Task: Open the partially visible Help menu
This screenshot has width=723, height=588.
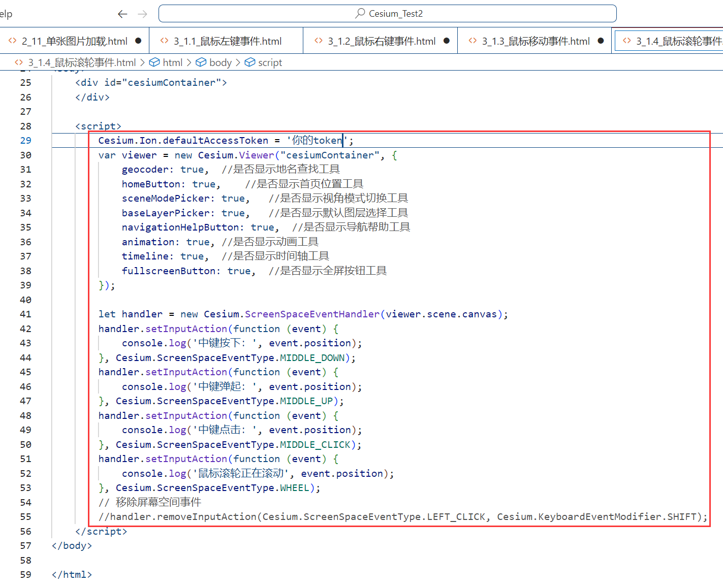Action: 6,14
